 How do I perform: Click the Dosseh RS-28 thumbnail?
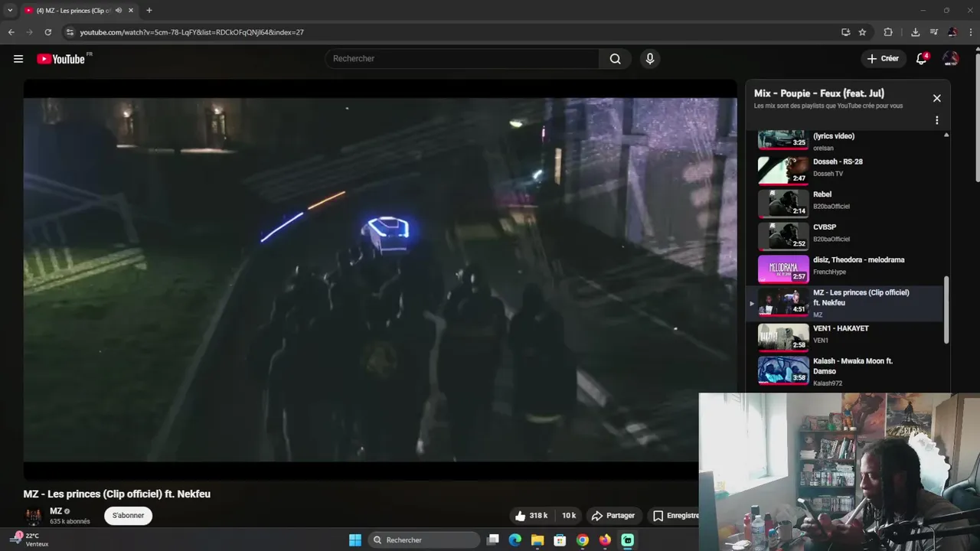point(783,171)
